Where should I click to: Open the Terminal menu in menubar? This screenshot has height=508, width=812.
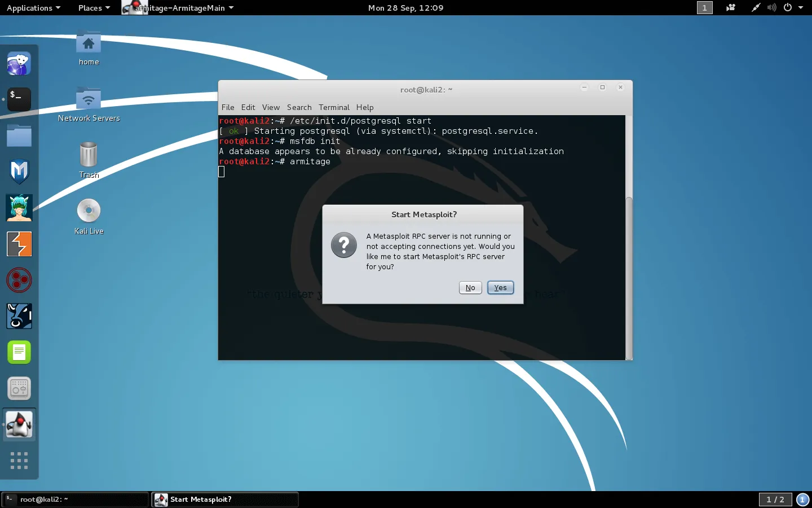click(x=334, y=107)
